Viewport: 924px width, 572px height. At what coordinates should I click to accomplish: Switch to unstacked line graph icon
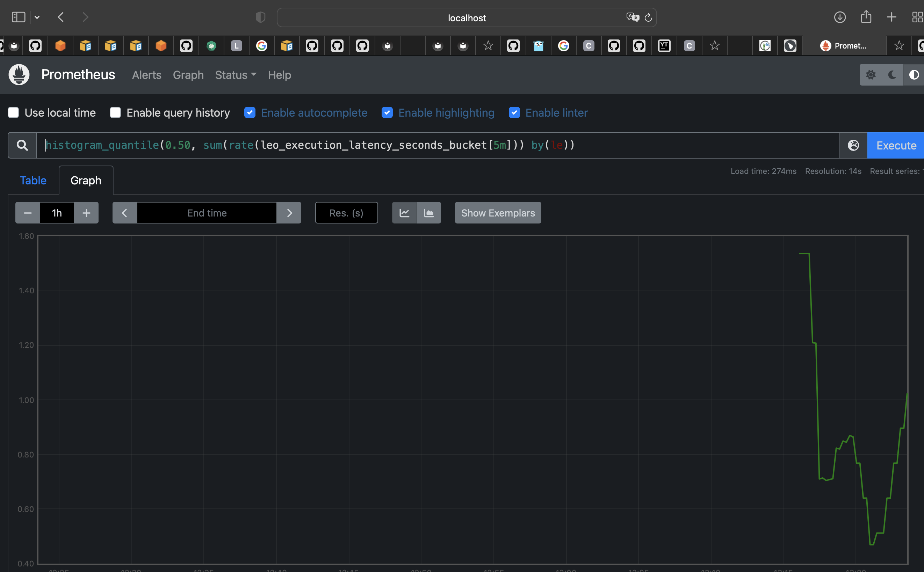click(x=404, y=213)
